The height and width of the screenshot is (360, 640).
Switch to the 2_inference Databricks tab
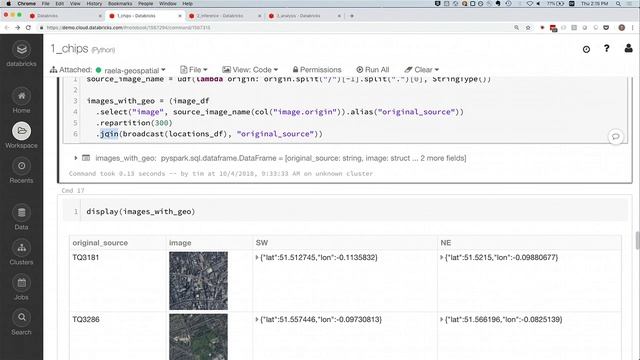point(224,16)
